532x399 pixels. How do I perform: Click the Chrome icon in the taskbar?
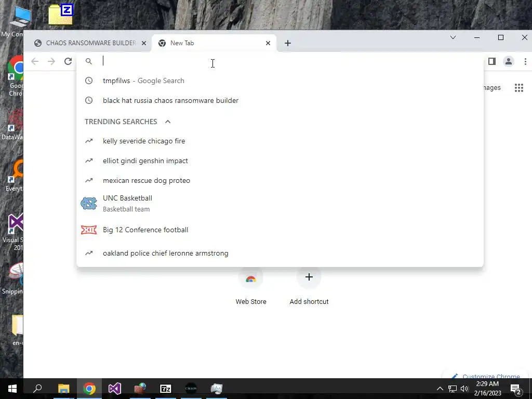click(89, 389)
